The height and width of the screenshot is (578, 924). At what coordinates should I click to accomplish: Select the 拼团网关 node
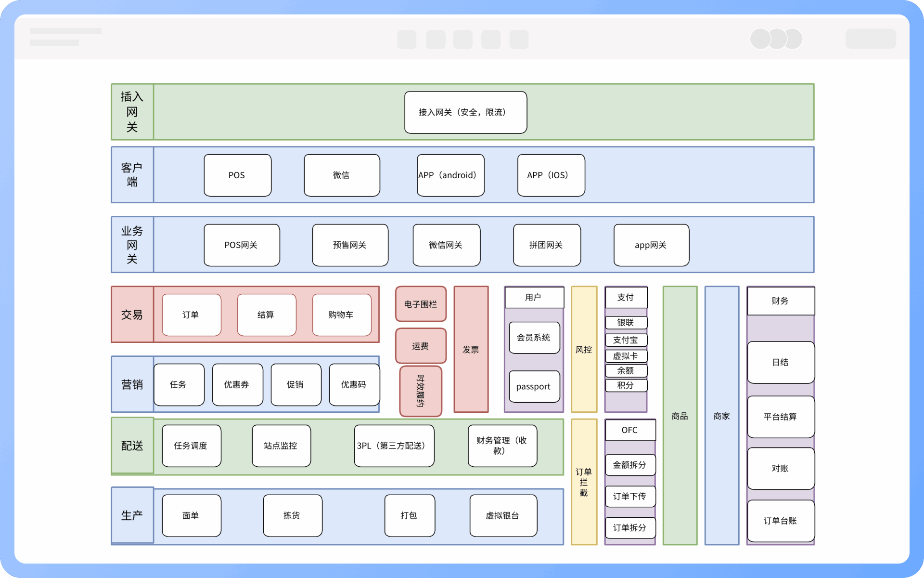pyautogui.click(x=547, y=245)
